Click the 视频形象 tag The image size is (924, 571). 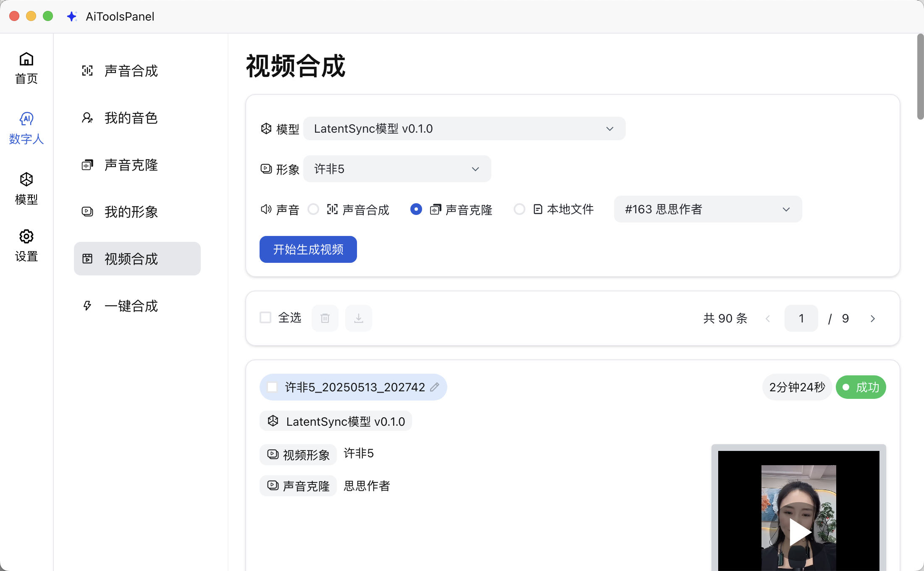point(298,454)
